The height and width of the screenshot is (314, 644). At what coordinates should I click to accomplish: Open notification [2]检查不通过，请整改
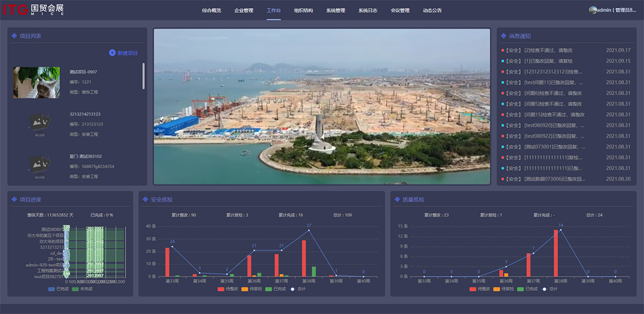(566, 50)
